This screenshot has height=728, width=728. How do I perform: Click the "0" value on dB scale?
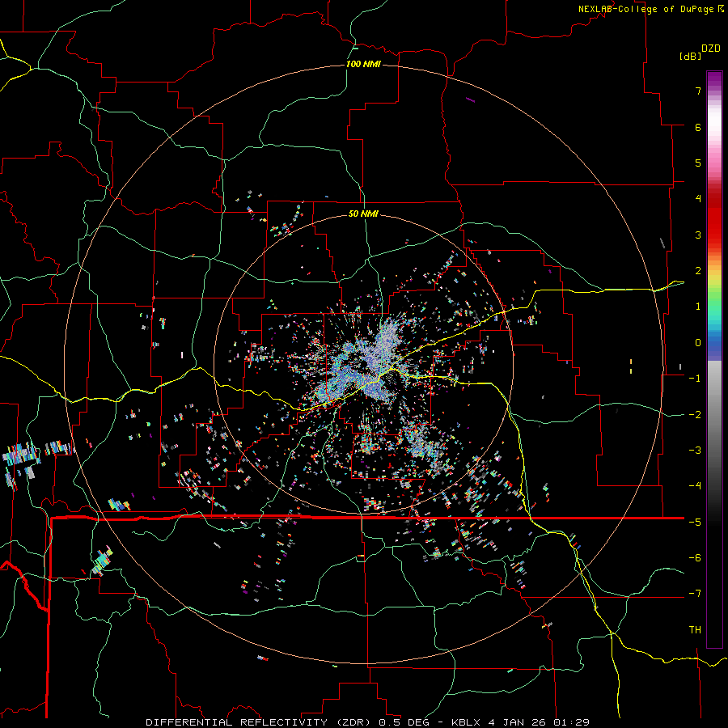tap(698, 343)
